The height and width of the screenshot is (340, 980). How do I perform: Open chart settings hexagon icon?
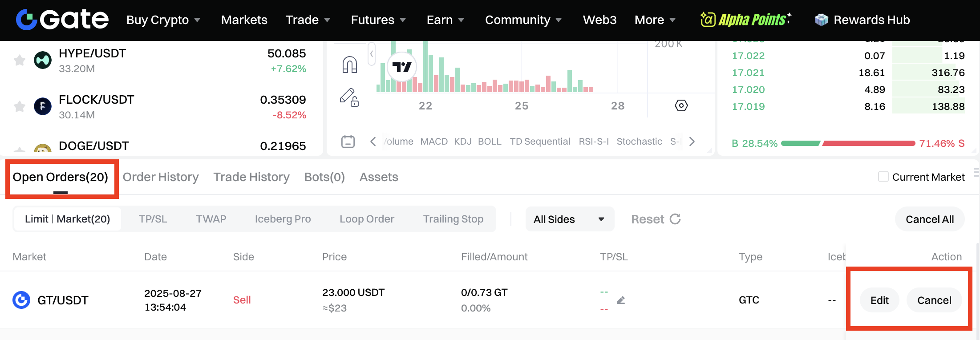681,105
